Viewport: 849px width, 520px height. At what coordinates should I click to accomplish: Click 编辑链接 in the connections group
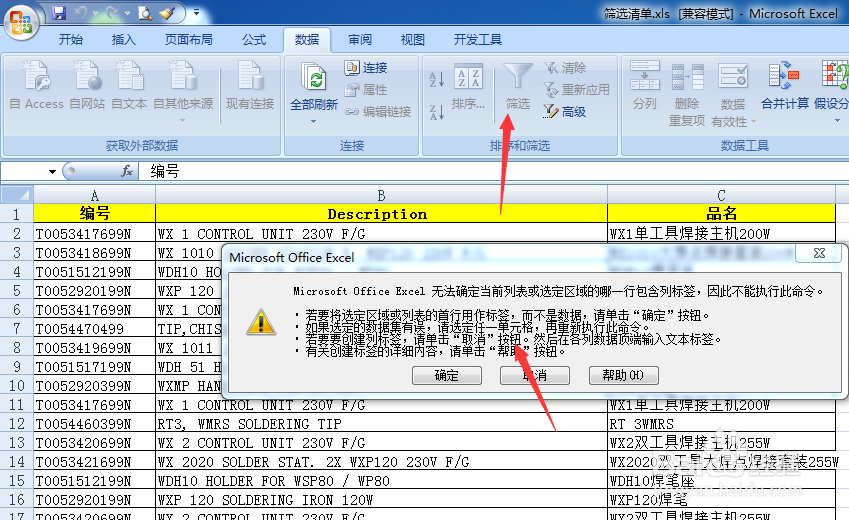tap(378, 112)
